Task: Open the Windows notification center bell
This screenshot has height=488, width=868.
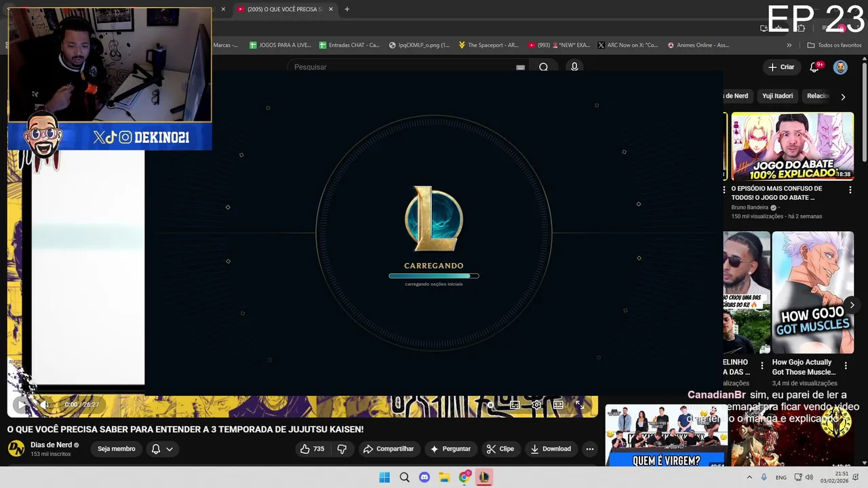Action: [x=856, y=477]
